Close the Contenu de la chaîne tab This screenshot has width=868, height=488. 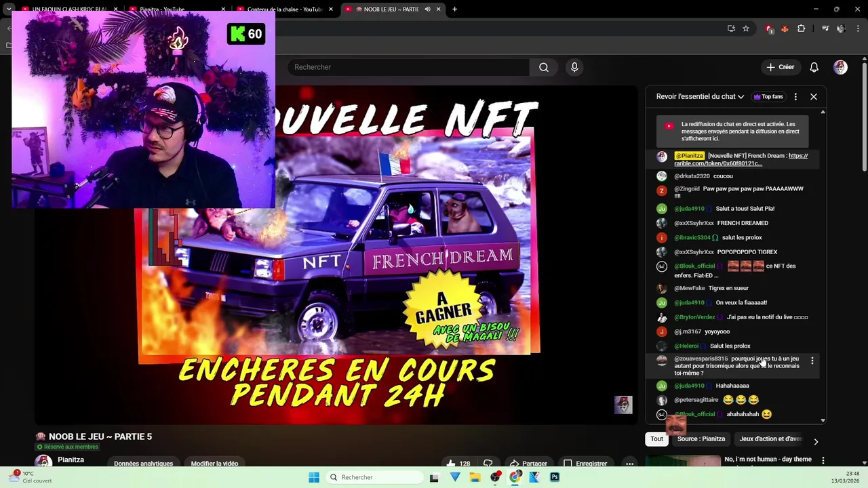[x=331, y=9]
